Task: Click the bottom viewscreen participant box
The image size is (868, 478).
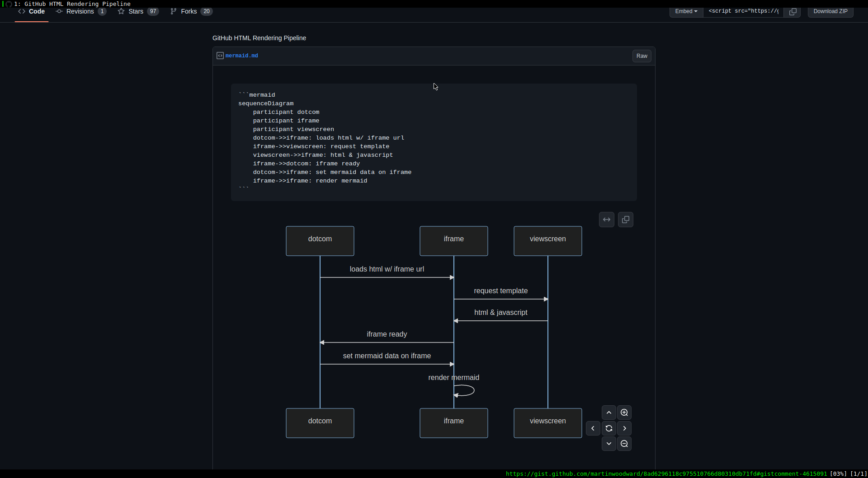Action: pos(548,423)
